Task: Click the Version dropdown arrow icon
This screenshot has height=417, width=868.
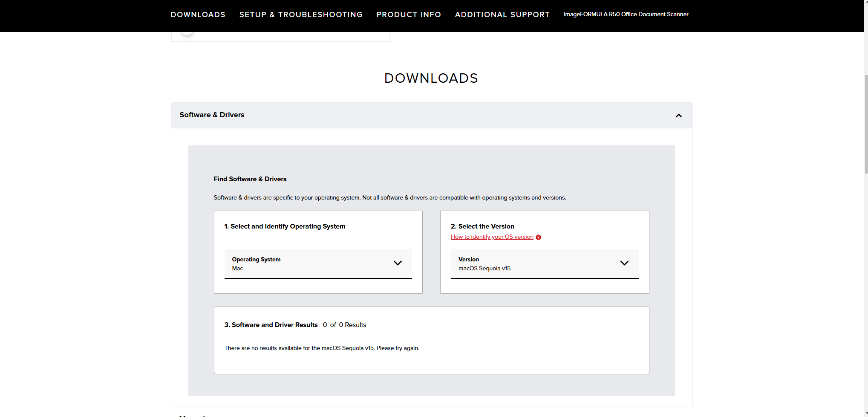Action: tap(624, 263)
